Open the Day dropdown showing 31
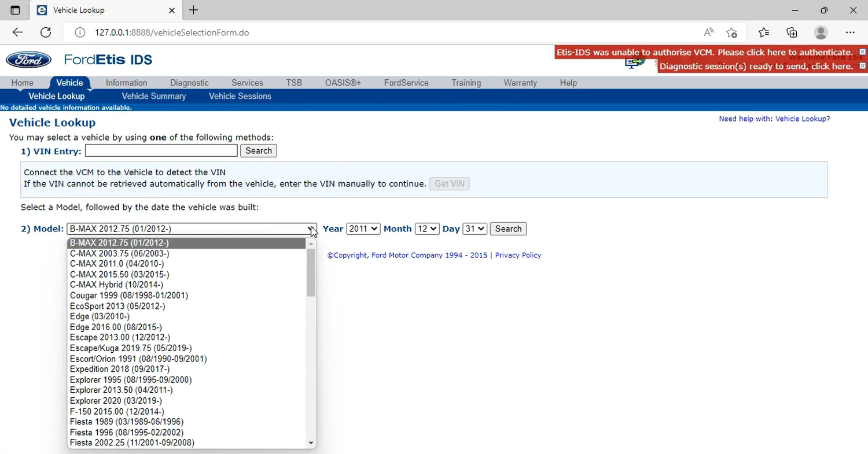 tap(475, 228)
